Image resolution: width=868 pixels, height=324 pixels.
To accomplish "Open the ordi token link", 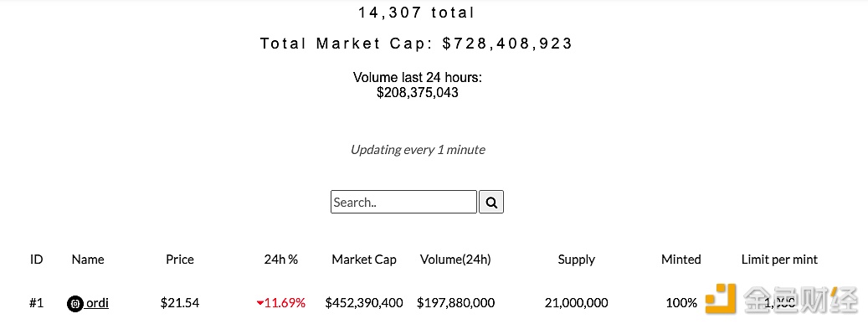I will click(97, 303).
